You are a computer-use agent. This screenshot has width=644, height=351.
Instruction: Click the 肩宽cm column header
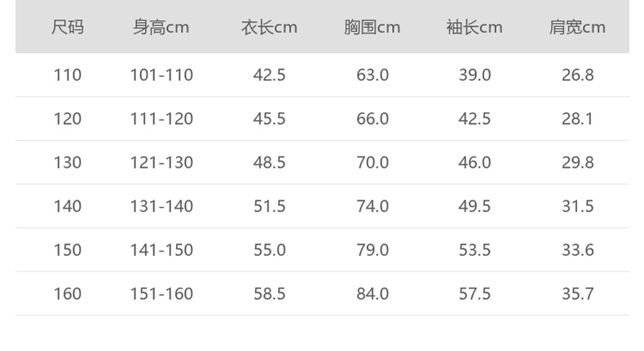577,28
